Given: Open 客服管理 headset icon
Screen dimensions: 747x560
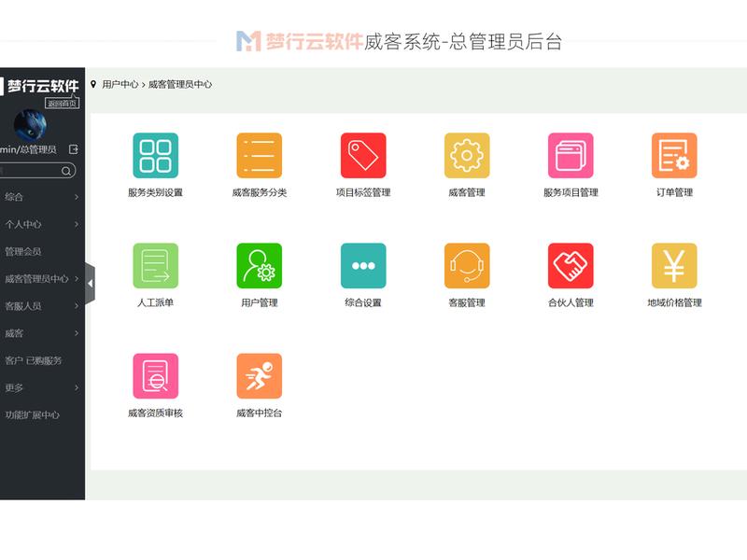Looking at the screenshot, I should pyautogui.click(x=467, y=266).
